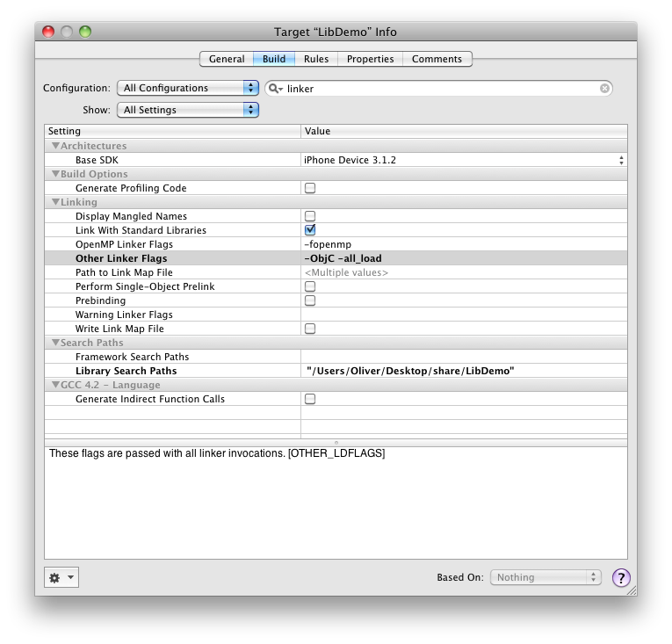Toggle the Prebinding checkbox
This screenshot has width=672, height=644.
(310, 300)
